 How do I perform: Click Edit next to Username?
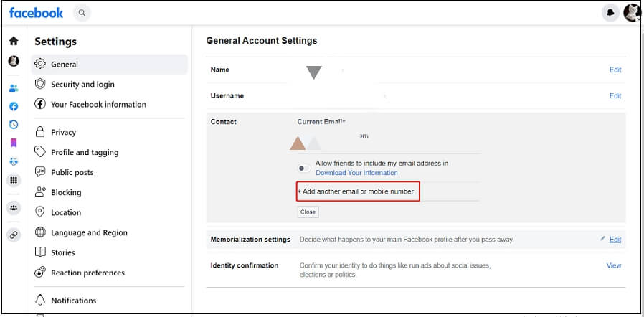[615, 95]
